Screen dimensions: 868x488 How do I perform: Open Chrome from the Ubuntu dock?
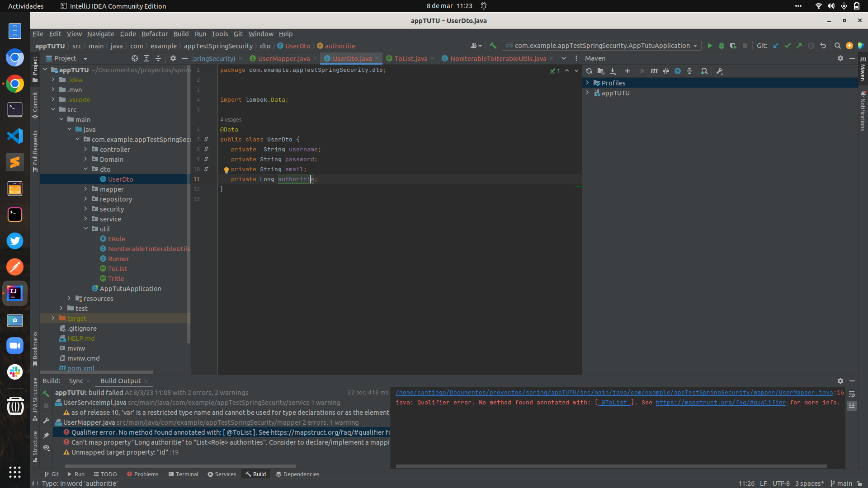pos(15,84)
